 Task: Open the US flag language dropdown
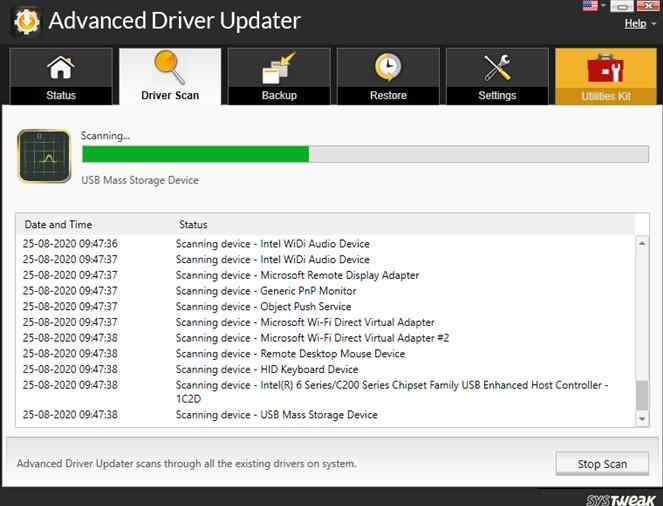point(589,6)
